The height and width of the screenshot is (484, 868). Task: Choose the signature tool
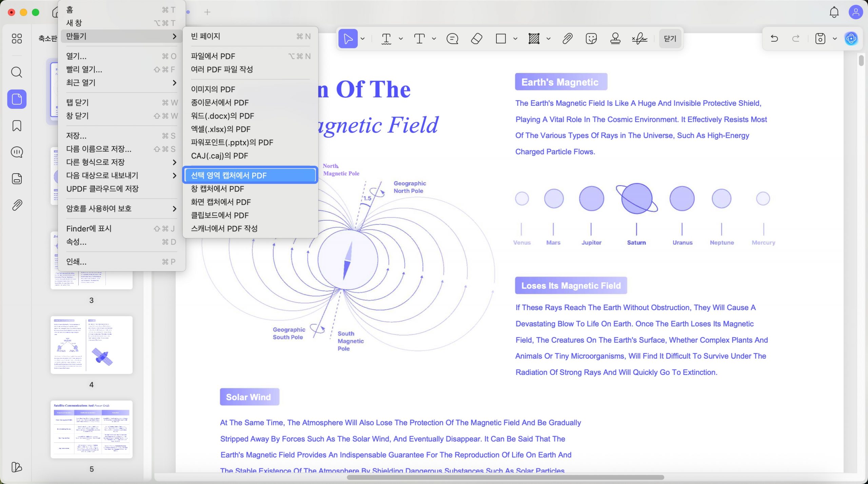click(x=639, y=39)
